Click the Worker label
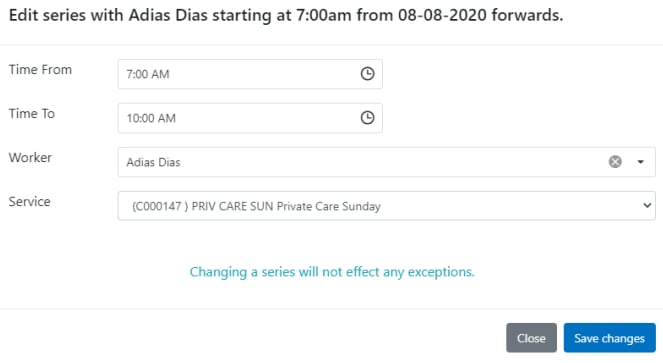This screenshot has height=363, width=663. 30,157
